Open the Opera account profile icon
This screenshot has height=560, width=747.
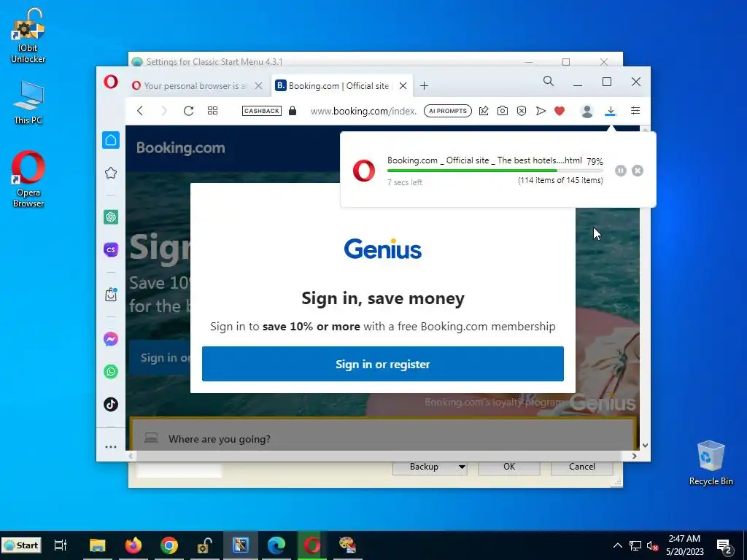587,111
